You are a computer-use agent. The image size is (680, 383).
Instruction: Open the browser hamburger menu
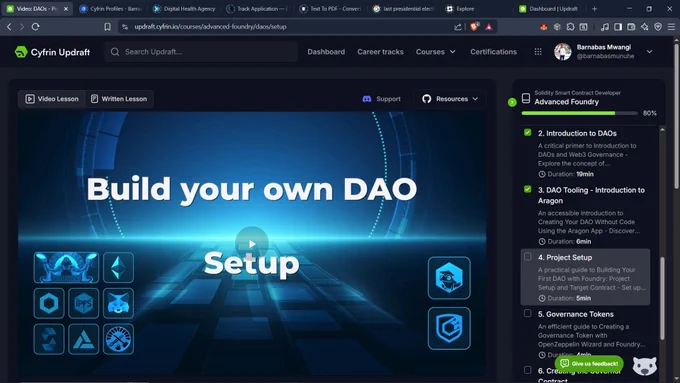click(671, 27)
